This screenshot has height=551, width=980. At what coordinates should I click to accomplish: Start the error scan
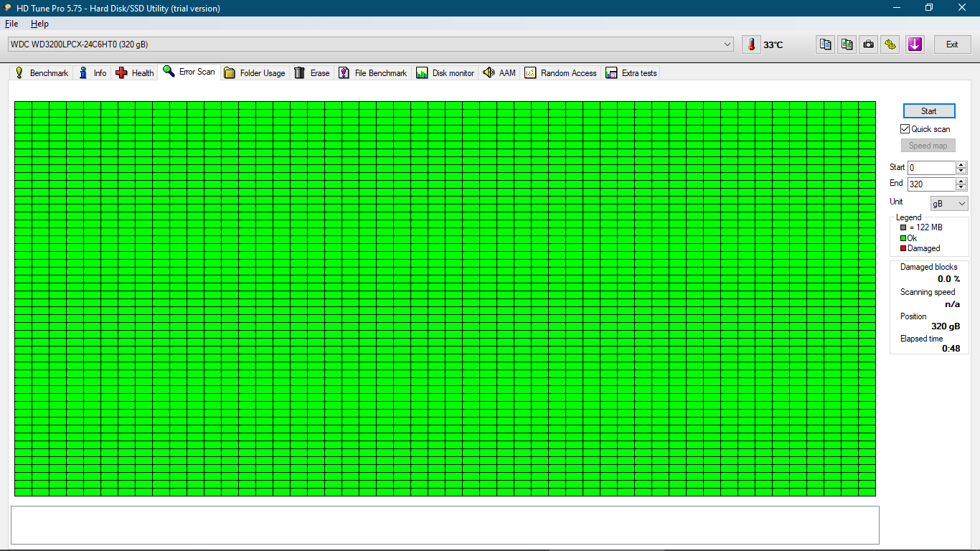[929, 111]
